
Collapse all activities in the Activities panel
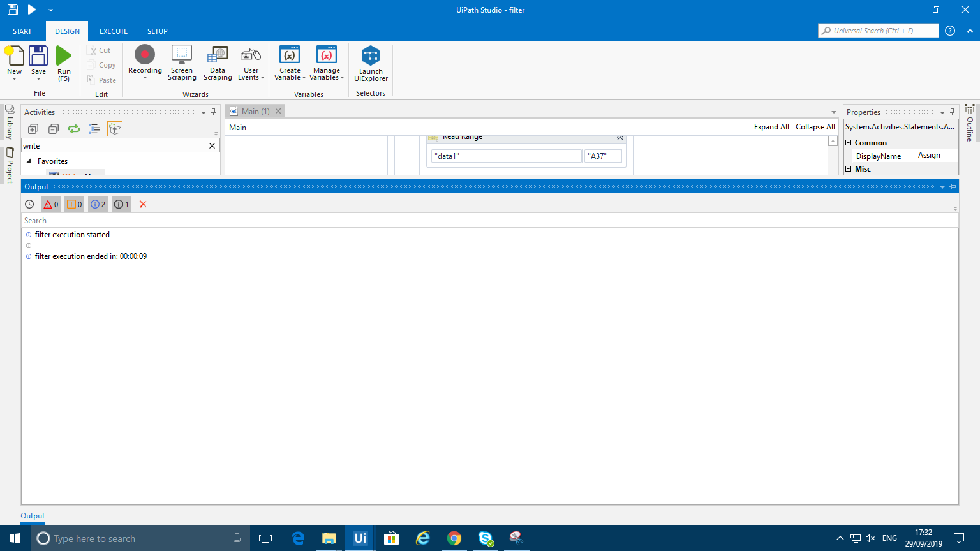(54, 129)
